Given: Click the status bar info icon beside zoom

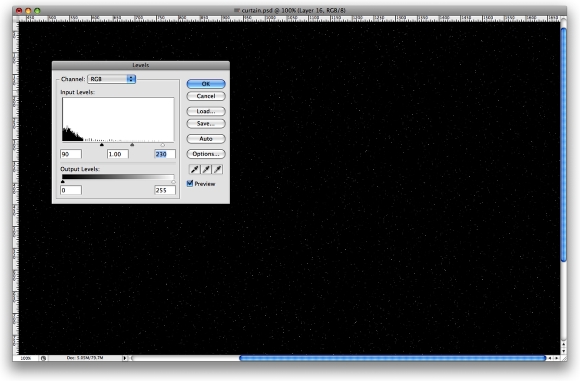Looking at the screenshot, I should tap(43, 358).
